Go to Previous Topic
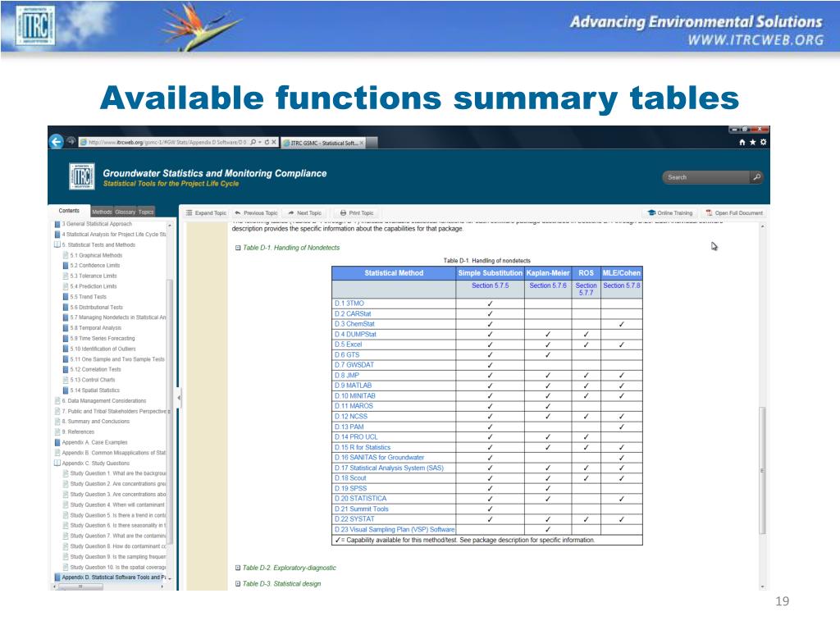Viewport: 840px width, 630px height. (x=257, y=212)
